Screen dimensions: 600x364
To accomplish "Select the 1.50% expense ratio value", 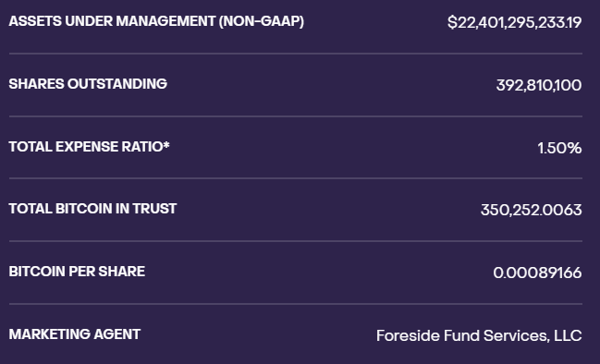I will (x=559, y=148).
